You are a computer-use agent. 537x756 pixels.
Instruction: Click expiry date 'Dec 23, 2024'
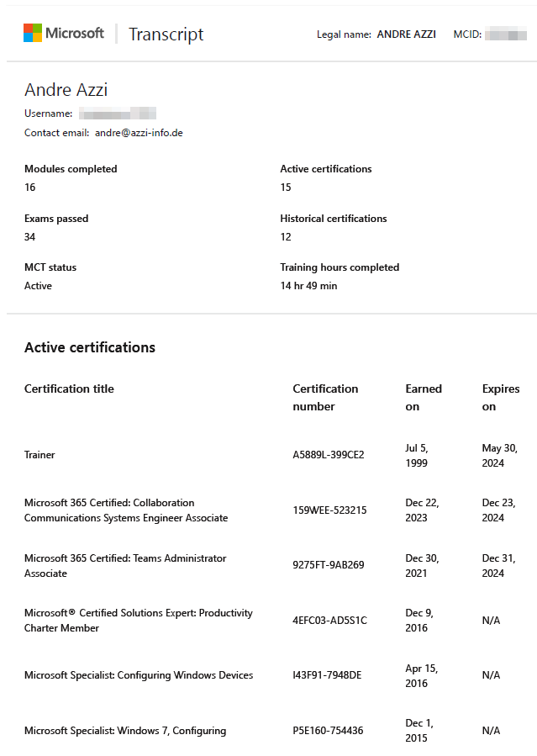point(499,510)
